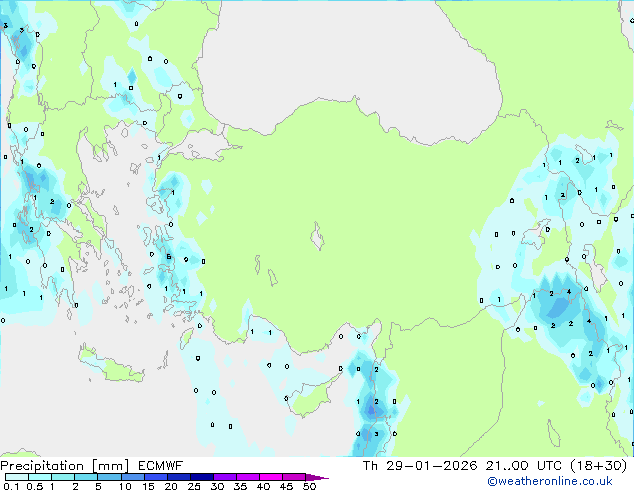
Task: Click legend scale value '30'
Action: [x=217, y=486]
